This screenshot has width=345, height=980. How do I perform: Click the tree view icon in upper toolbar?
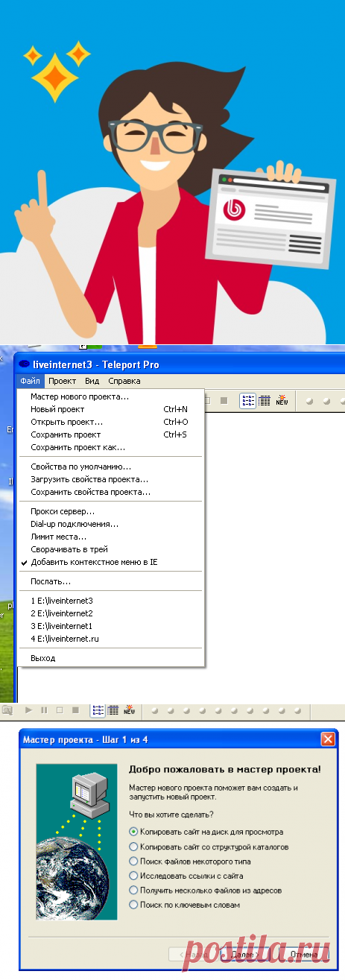pyautogui.click(x=248, y=400)
